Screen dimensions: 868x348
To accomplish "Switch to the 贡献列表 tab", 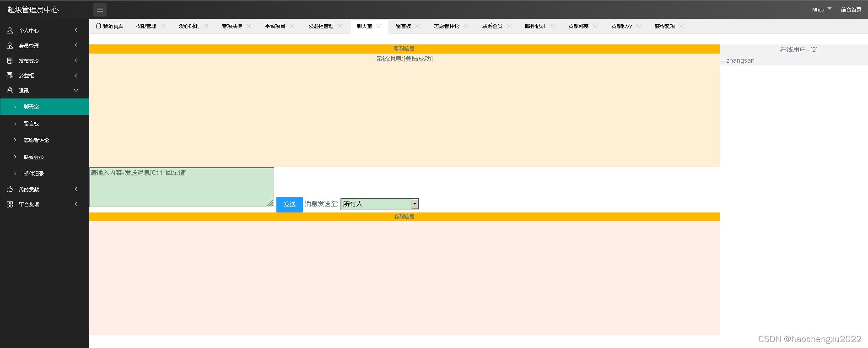I will click(578, 26).
